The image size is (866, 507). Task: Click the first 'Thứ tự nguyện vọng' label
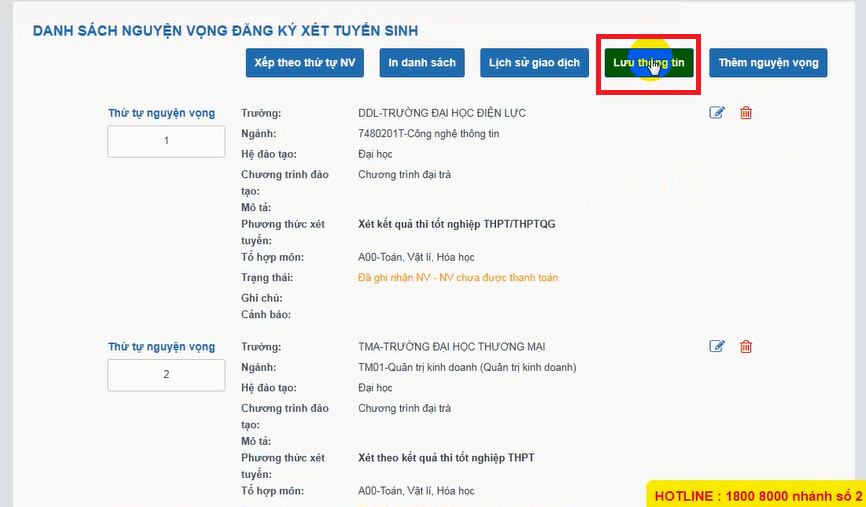[161, 113]
